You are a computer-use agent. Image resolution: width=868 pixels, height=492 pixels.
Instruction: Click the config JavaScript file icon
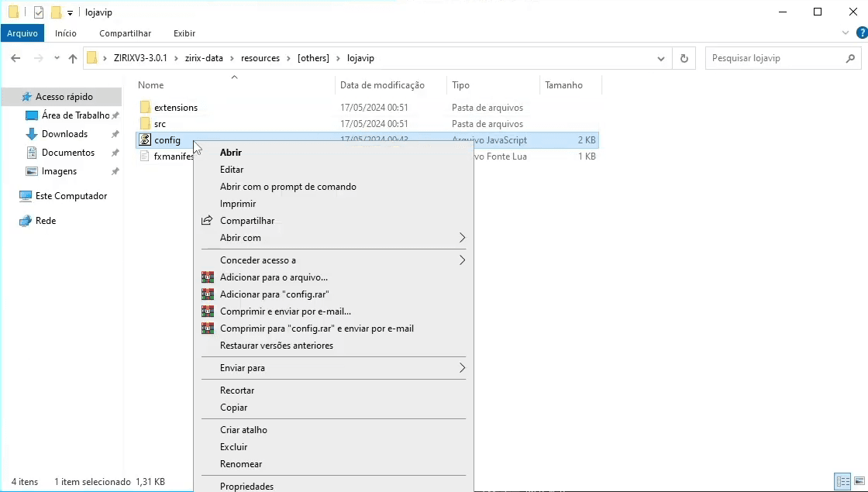pyautogui.click(x=145, y=140)
